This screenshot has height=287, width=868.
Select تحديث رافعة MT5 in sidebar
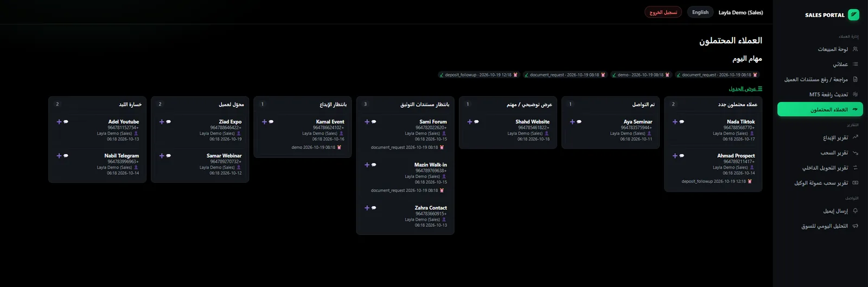(x=820, y=94)
